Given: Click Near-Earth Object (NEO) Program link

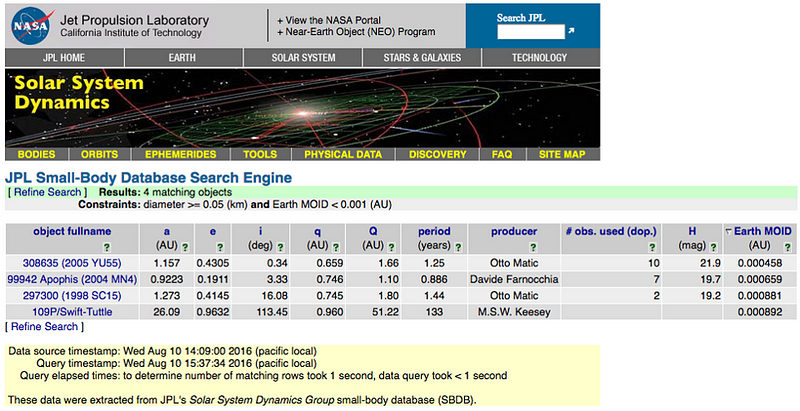Looking at the screenshot, I should click(357, 32).
